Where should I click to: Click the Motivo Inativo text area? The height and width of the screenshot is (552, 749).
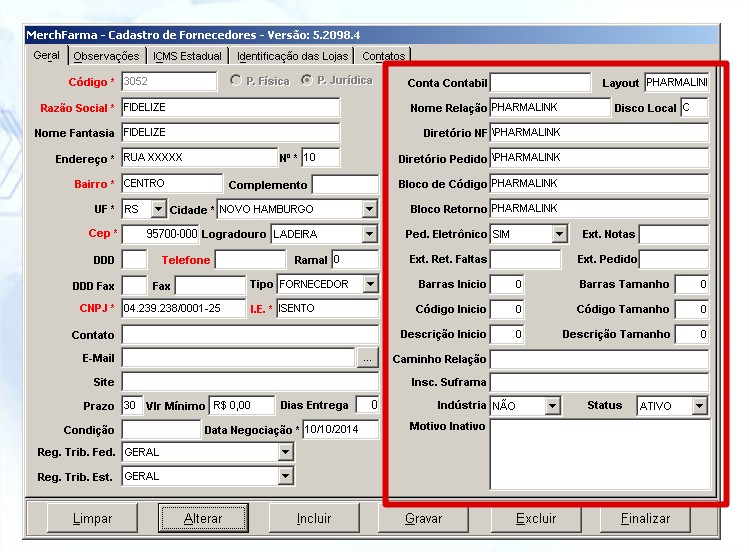point(600,454)
